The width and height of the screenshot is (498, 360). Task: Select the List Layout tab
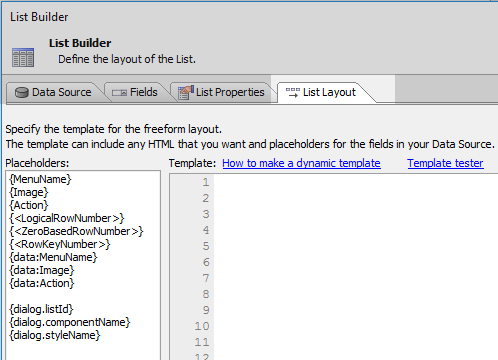point(322,92)
